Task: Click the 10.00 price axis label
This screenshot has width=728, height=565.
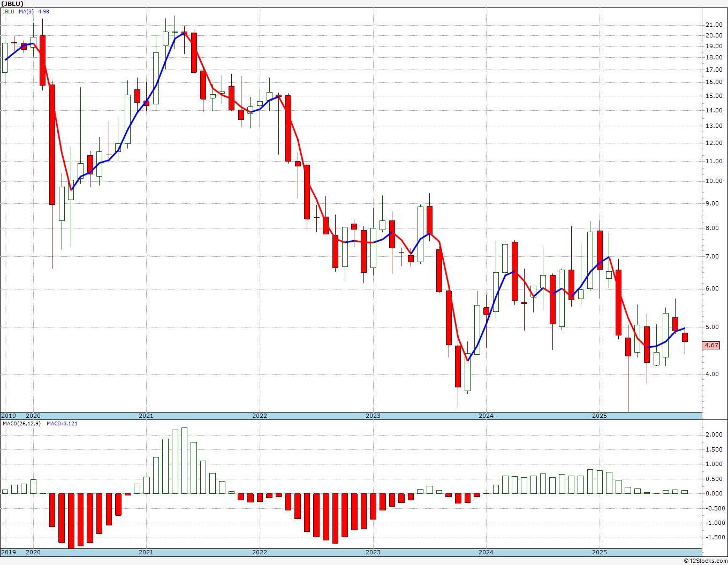Action: [713, 181]
